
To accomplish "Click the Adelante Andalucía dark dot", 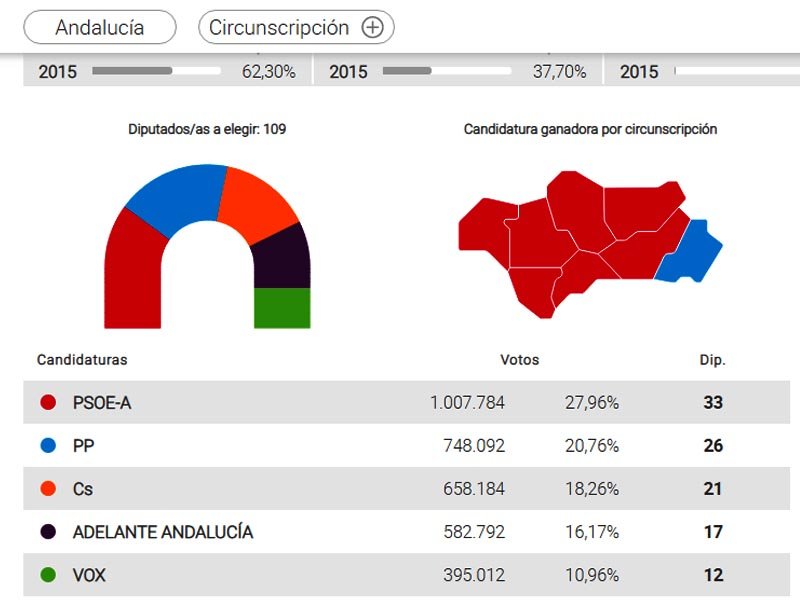I will coord(48,532).
